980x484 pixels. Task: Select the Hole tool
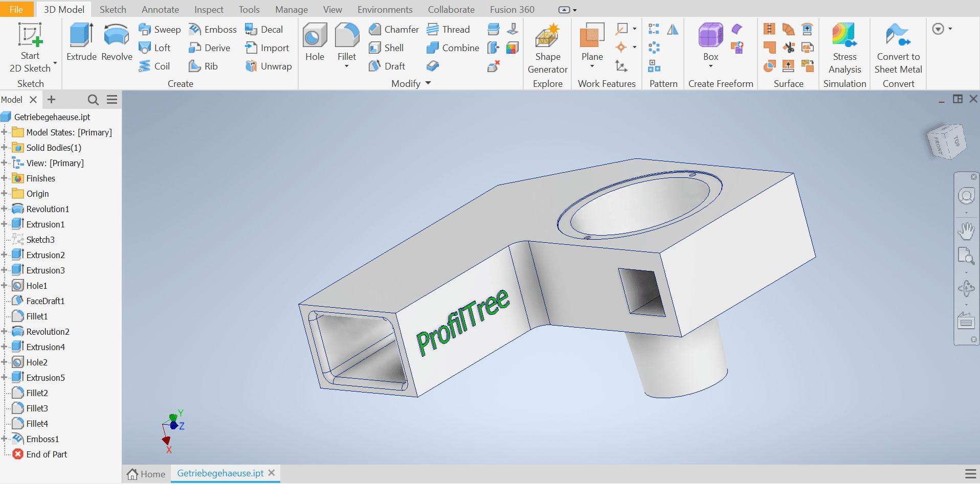coord(315,42)
